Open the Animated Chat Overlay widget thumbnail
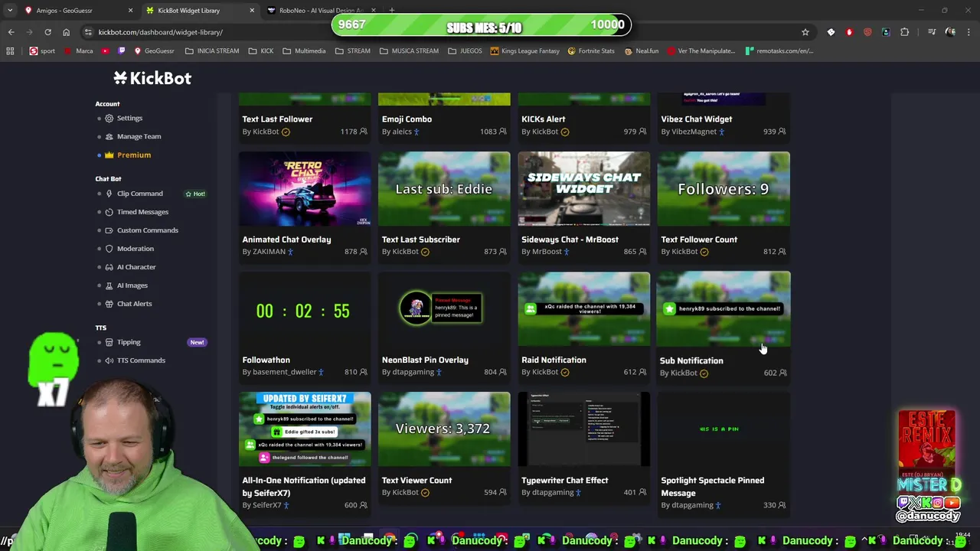The height and width of the screenshot is (551, 980). coord(305,188)
